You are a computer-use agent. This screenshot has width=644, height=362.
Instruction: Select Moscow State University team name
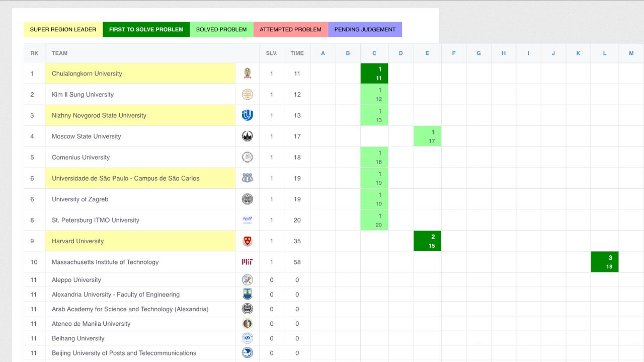(x=87, y=136)
